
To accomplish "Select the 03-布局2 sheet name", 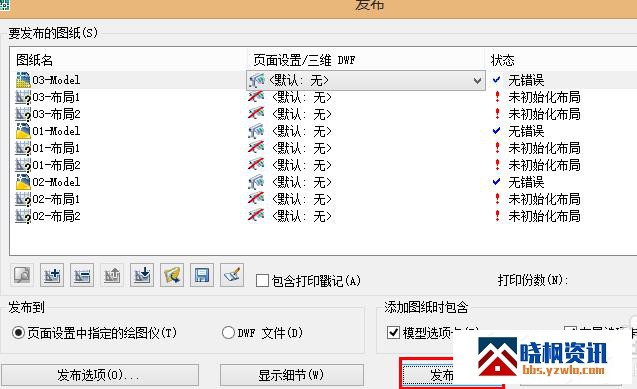I will tap(56, 115).
